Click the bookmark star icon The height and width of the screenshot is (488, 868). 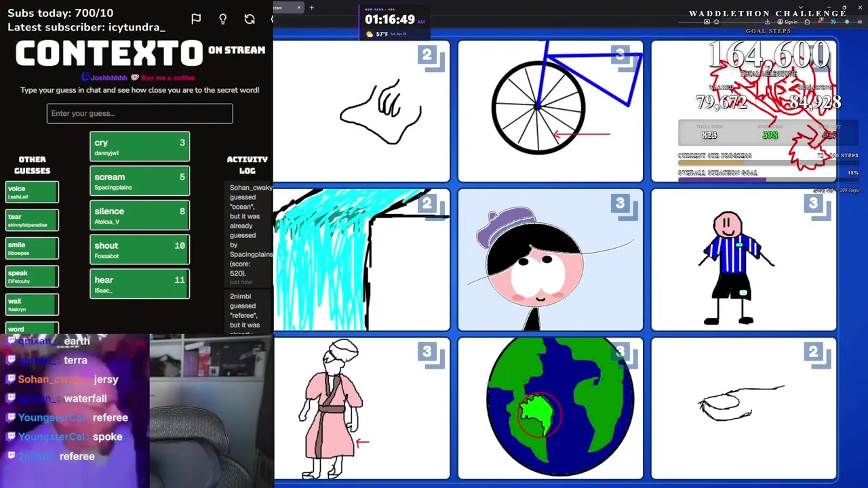point(716,22)
